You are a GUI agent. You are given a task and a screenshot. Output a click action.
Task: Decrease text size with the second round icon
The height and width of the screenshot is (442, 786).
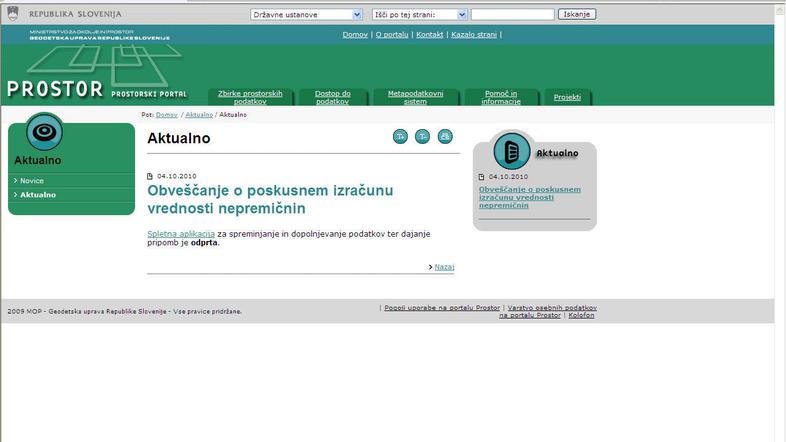pyautogui.click(x=423, y=136)
